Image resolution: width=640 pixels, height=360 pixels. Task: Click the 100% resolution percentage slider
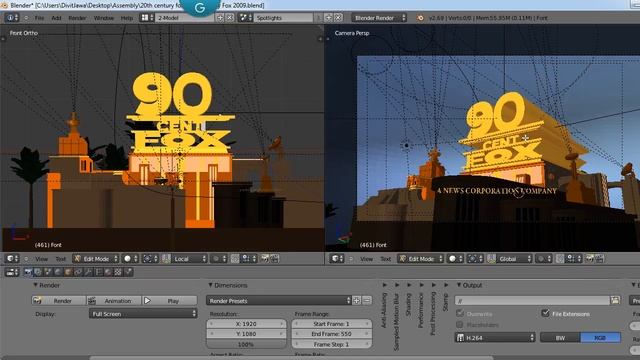246,344
